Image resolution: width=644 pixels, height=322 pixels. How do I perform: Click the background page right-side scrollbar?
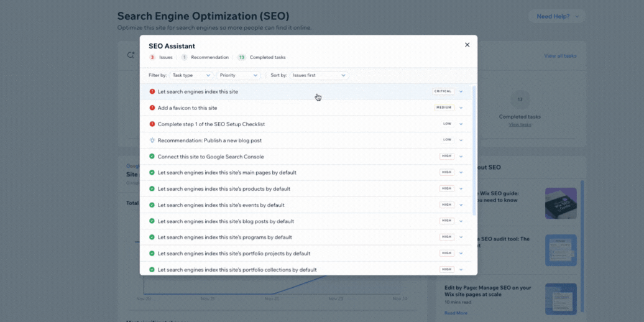582,246
